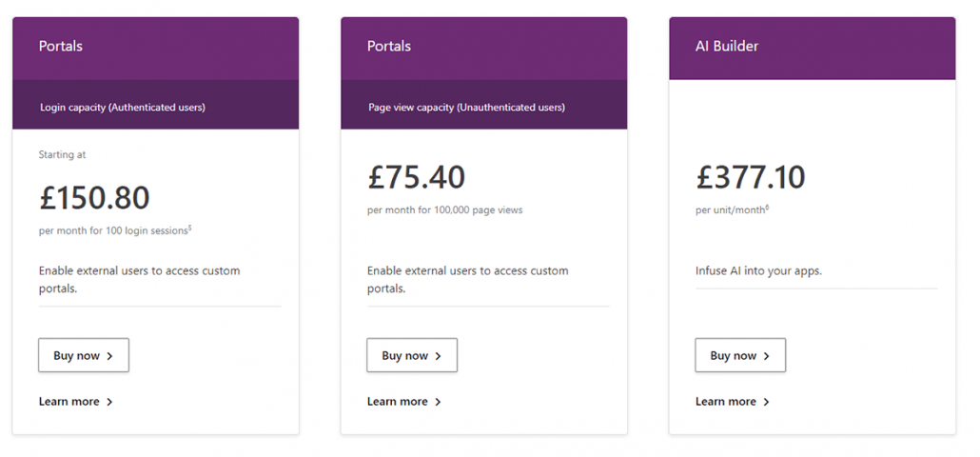
Task: Click chevron beside AI Builder Learn more
Action: click(x=766, y=402)
